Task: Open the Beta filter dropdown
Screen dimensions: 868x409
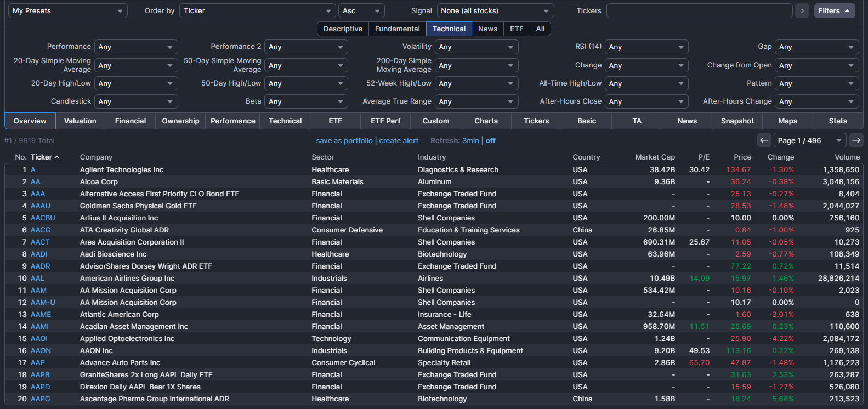Action: [x=307, y=101]
